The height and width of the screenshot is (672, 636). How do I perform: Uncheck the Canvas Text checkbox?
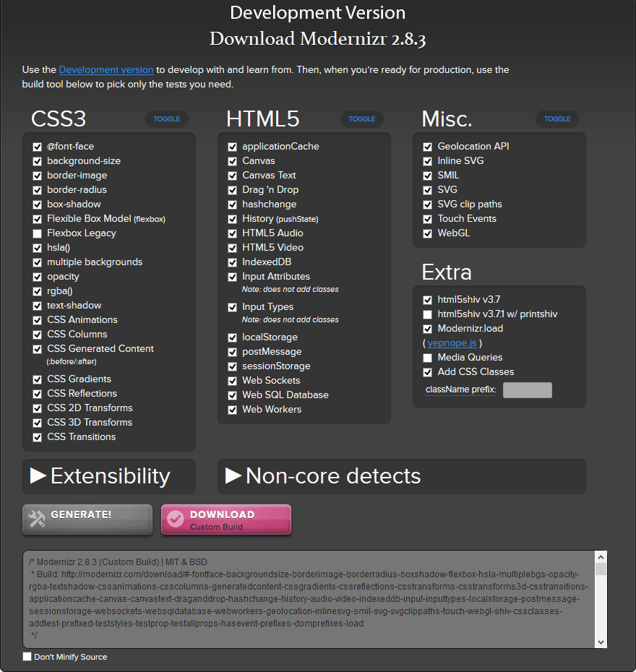pyautogui.click(x=232, y=176)
